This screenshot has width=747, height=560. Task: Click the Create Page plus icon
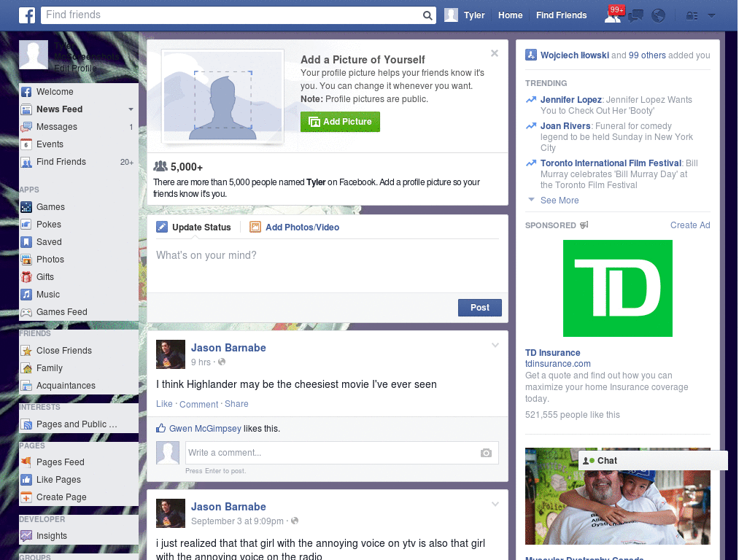tap(26, 497)
